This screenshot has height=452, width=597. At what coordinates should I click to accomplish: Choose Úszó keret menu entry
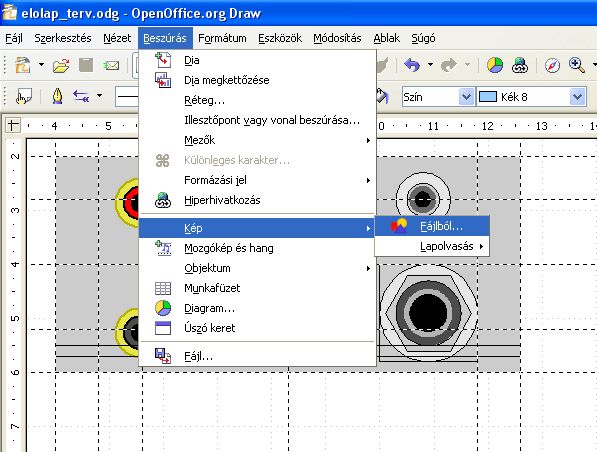[x=257, y=328]
